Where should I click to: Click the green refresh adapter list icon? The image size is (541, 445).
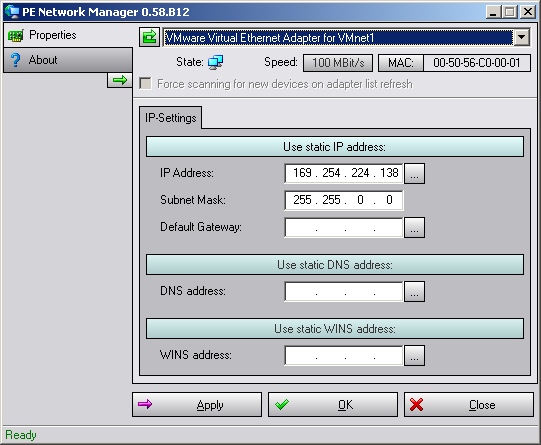[x=149, y=37]
